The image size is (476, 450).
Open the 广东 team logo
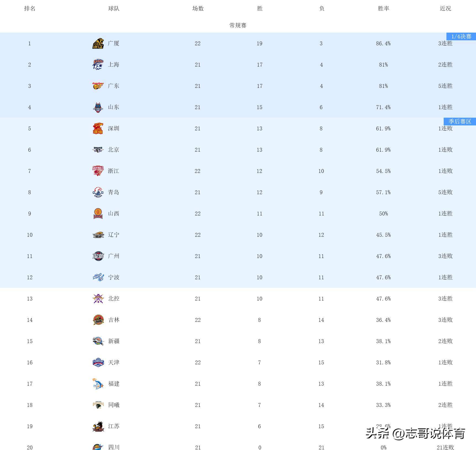coord(98,86)
